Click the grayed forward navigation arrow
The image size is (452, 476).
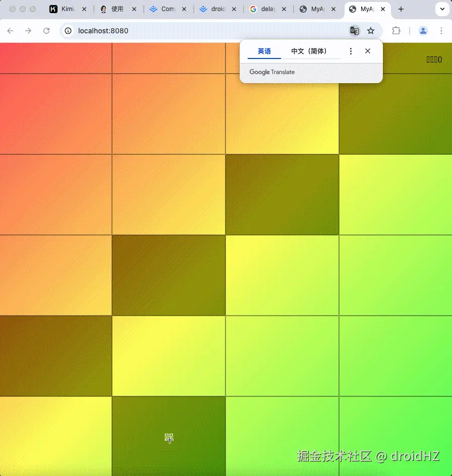28,31
